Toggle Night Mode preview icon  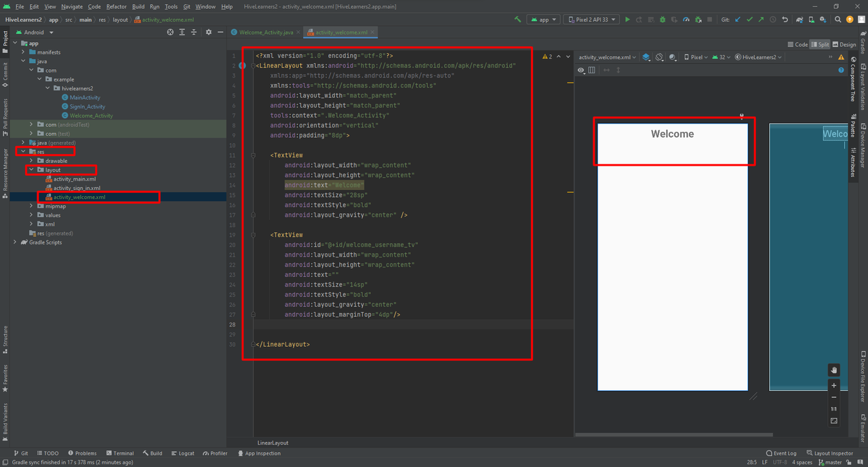[x=673, y=57]
